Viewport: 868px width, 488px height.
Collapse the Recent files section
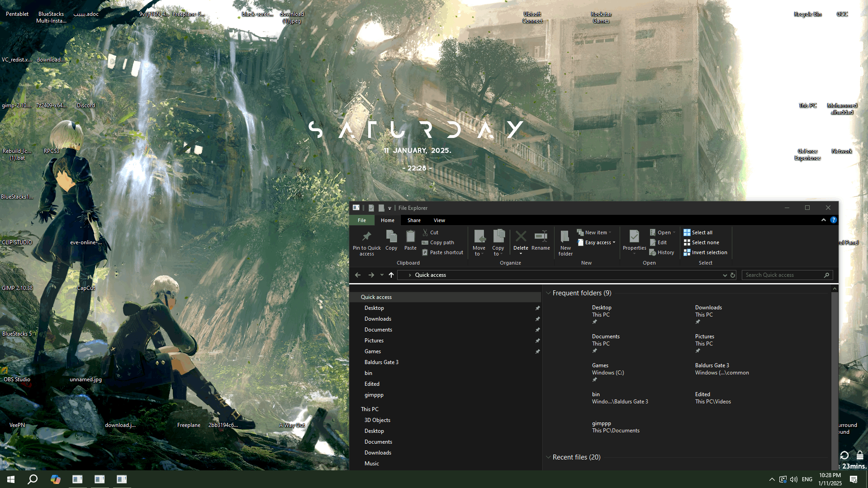pos(548,457)
